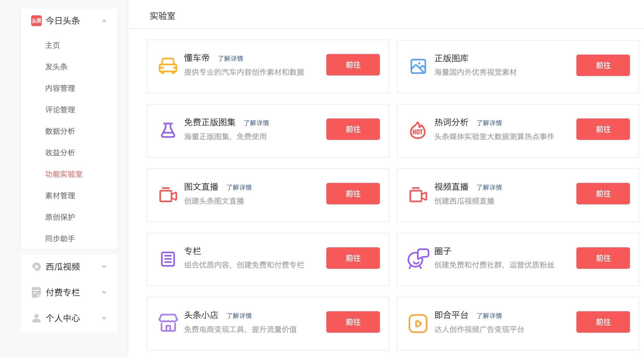Click the yellow car icon for 懂车帝
Screen dimensions: 644x358
click(168, 66)
